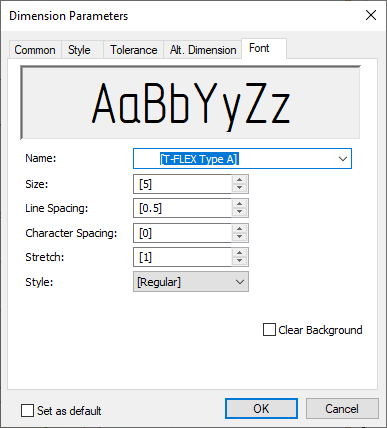Switch to the Common tab
Viewport: 387px width, 428px height.
[x=35, y=50]
